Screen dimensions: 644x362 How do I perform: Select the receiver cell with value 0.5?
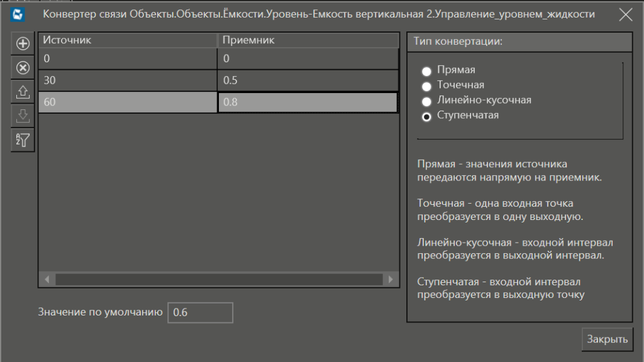click(308, 81)
